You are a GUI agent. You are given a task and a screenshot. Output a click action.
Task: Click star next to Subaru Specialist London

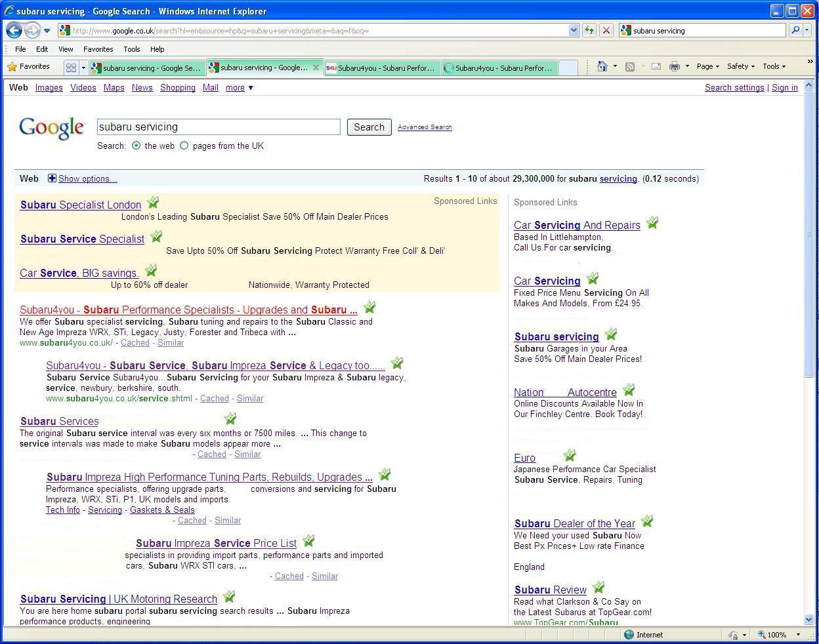(153, 202)
